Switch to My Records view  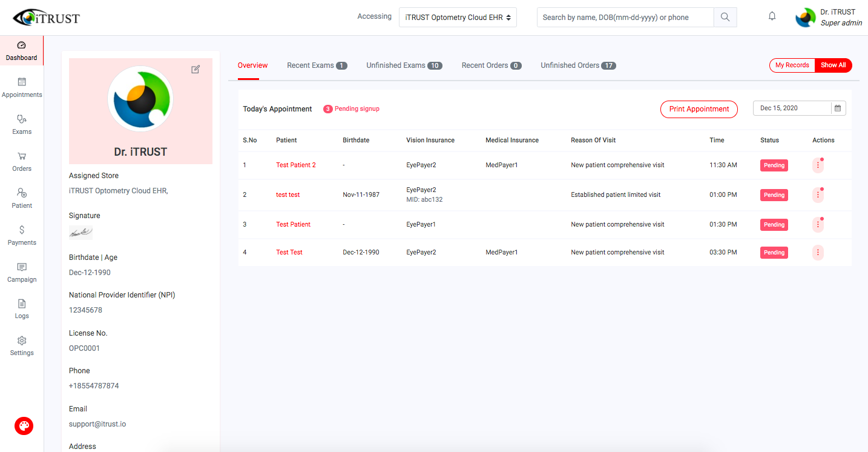(792, 65)
